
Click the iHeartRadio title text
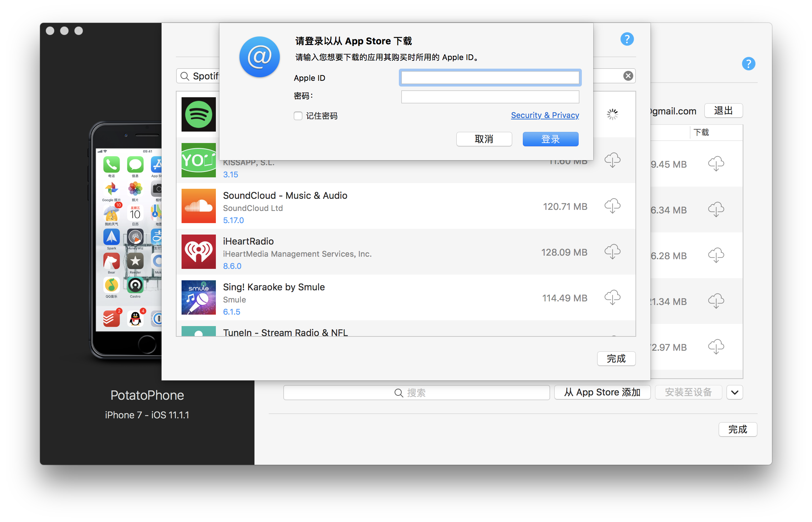click(248, 241)
